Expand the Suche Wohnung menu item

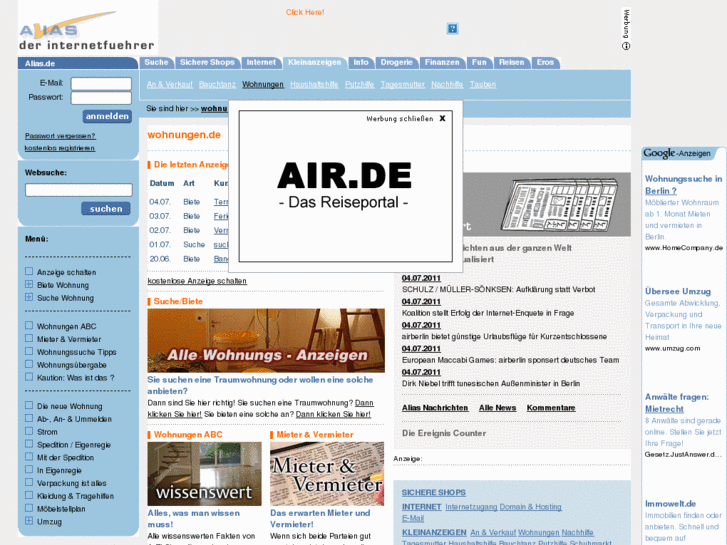pyautogui.click(x=29, y=297)
